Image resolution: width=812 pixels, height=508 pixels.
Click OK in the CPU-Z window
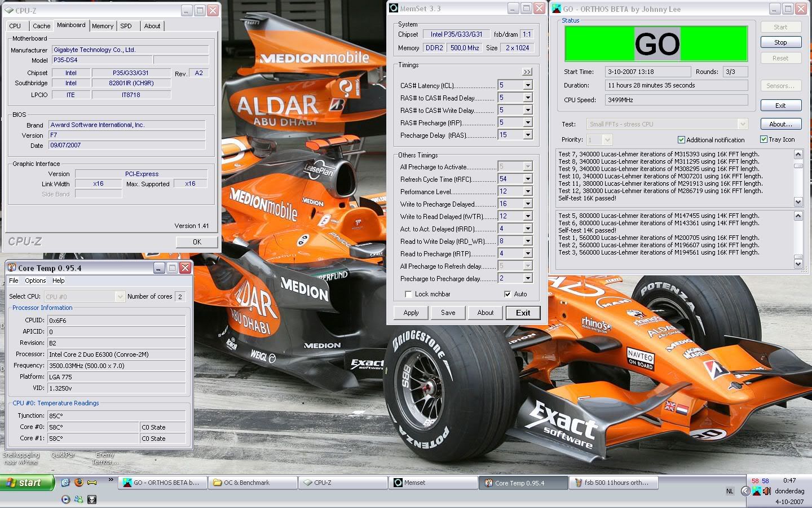pyautogui.click(x=197, y=242)
